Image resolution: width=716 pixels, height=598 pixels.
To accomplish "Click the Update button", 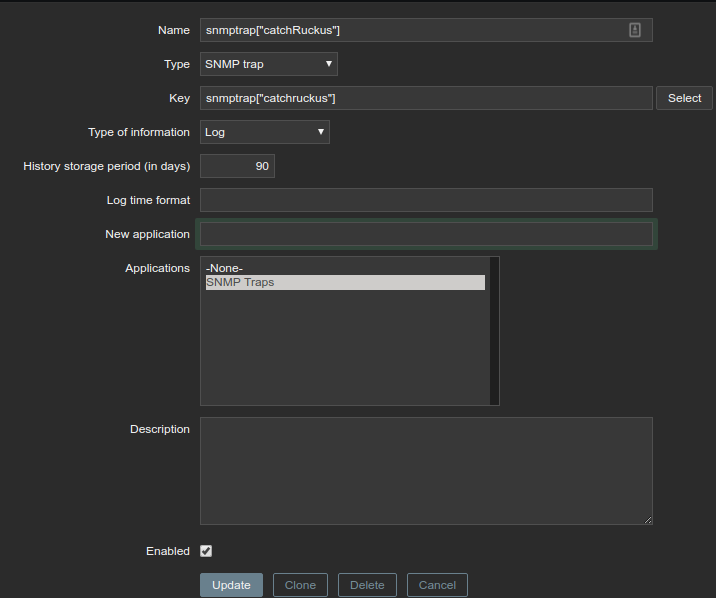I will click(x=231, y=585).
